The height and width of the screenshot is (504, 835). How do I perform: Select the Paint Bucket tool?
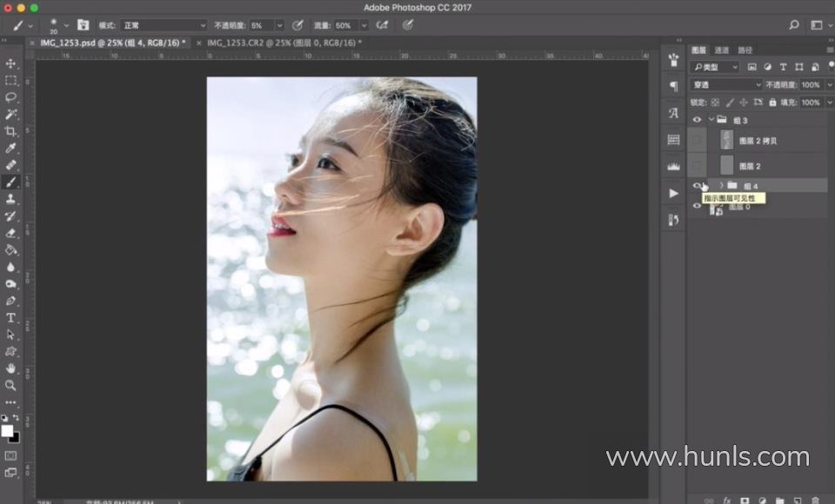click(10, 250)
